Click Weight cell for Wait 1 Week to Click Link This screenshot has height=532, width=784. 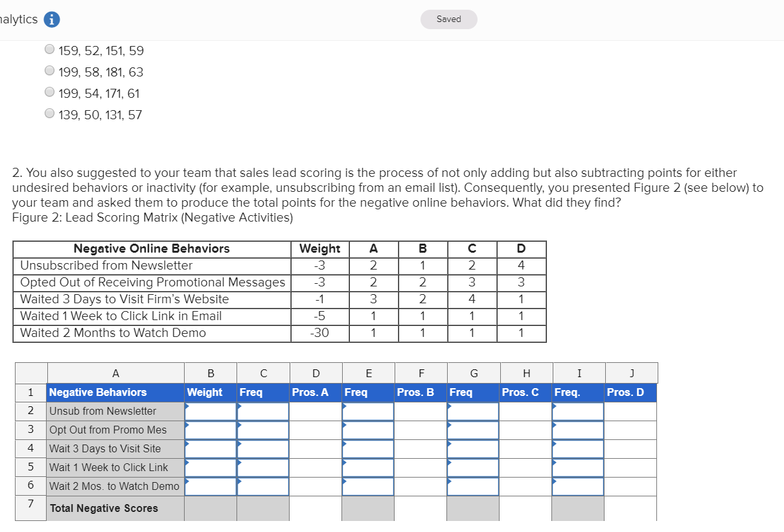pyautogui.click(x=211, y=468)
